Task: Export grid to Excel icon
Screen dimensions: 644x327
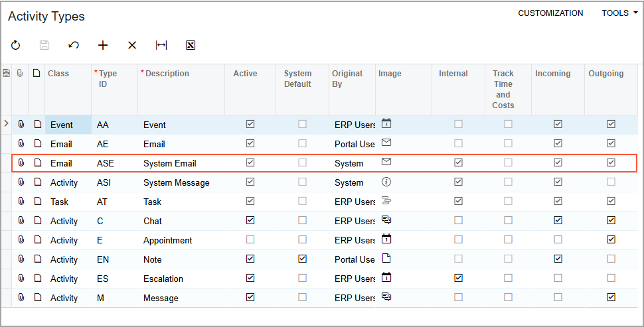Action: point(191,45)
